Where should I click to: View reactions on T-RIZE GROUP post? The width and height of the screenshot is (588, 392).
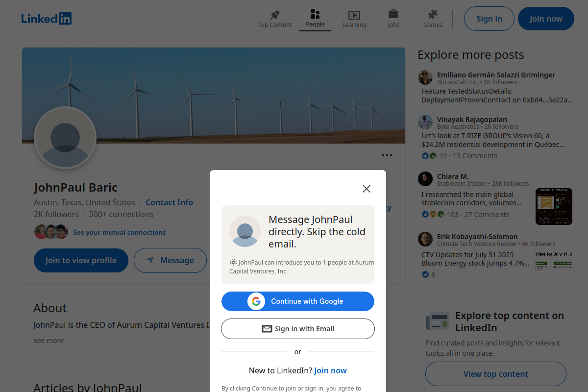pos(434,156)
